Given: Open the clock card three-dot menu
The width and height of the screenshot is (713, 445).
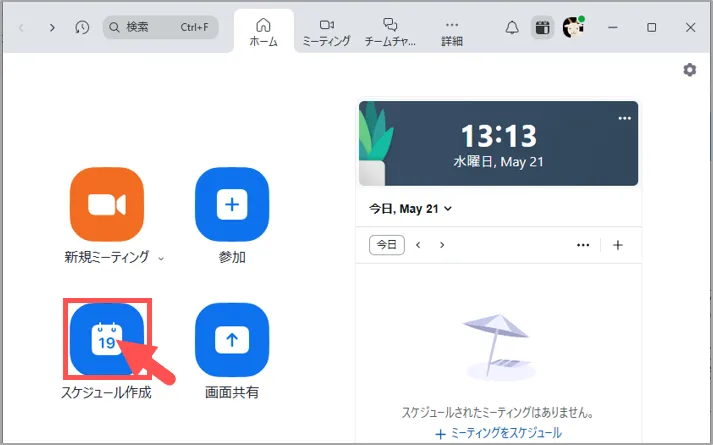Looking at the screenshot, I should point(624,118).
